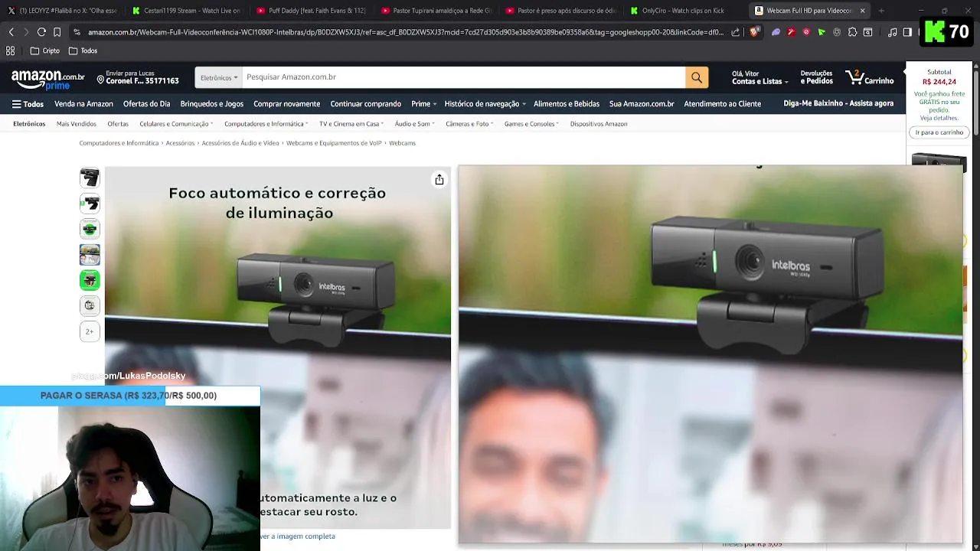Open Comprar novamente
Image resolution: width=980 pixels, height=551 pixels.
pos(287,104)
